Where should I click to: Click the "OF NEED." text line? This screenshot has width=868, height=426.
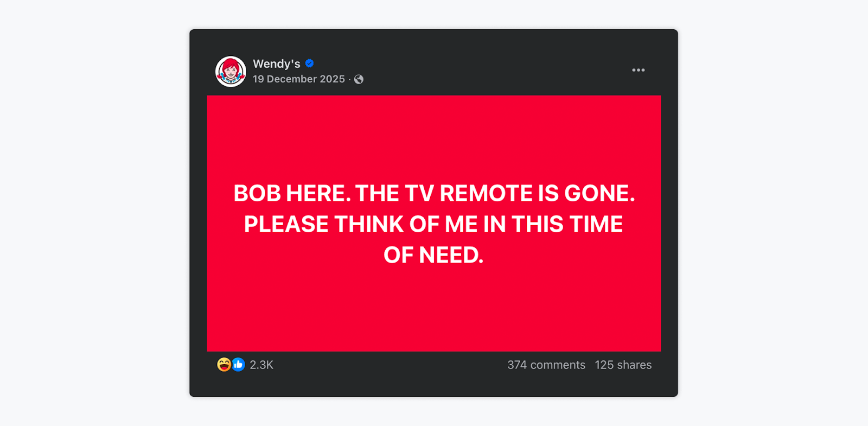[433, 255]
